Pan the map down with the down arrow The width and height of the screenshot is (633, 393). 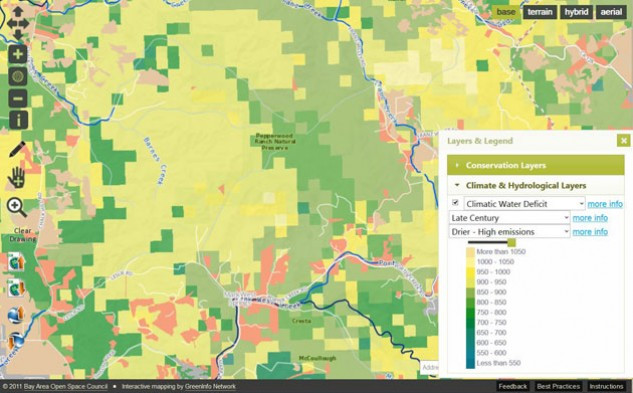click(18, 35)
